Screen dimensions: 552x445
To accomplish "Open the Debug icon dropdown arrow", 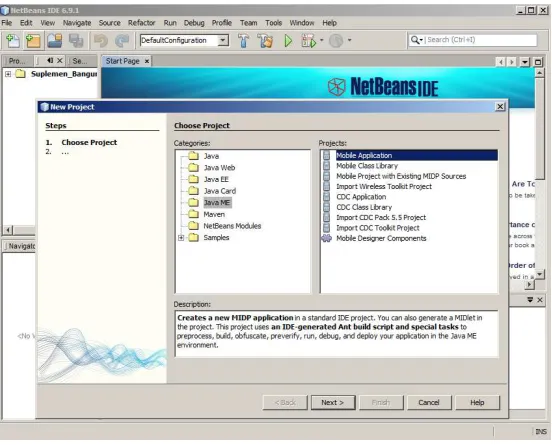I will point(321,40).
